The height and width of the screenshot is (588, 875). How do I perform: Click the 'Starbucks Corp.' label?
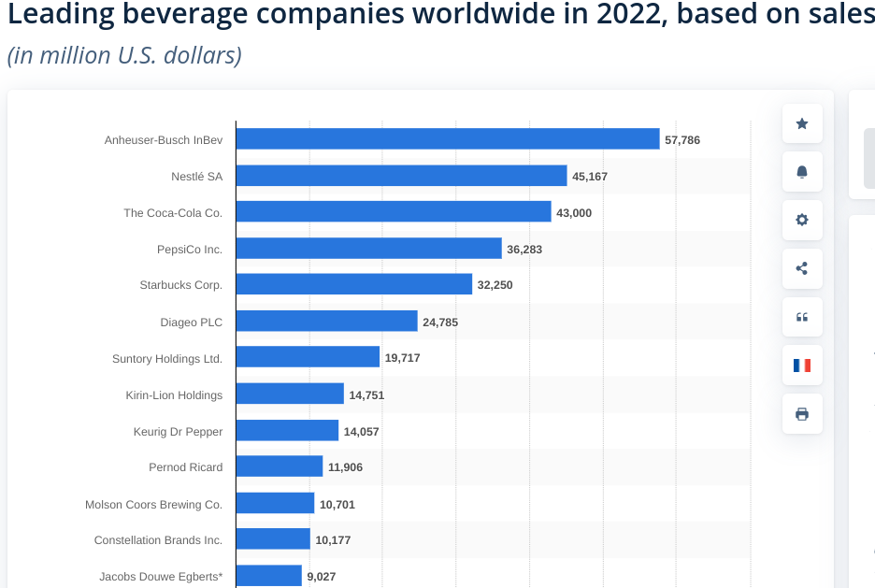[180, 285]
